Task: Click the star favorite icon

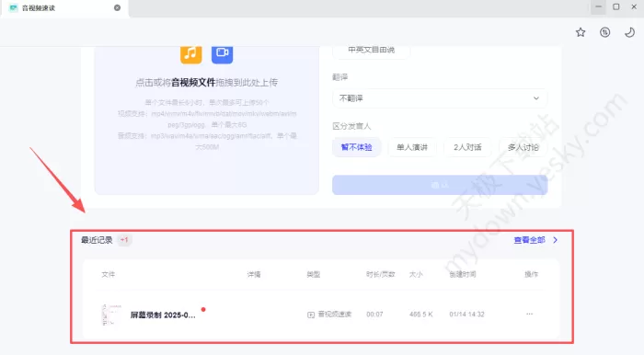Action: 581,32
